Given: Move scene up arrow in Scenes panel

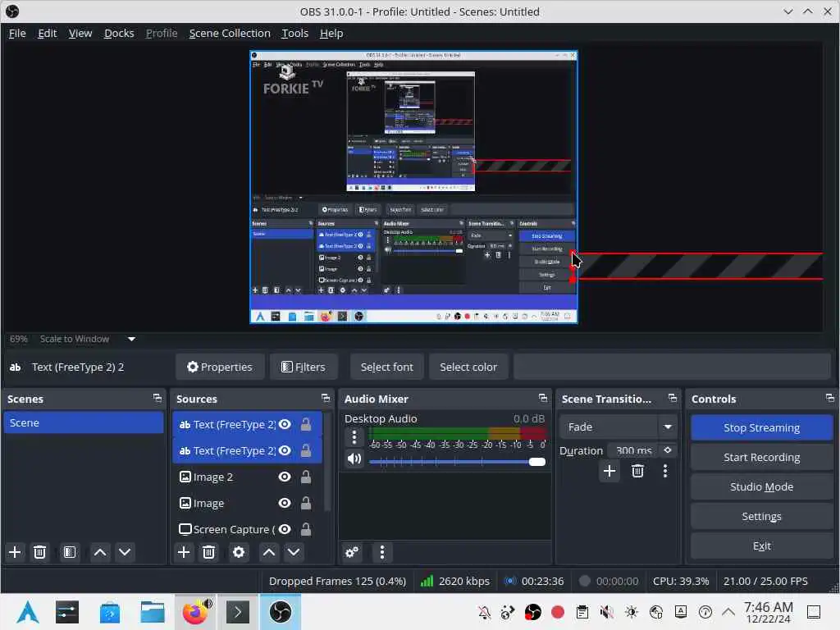Looking at the screenshot, I should click(x=99, y=552).
